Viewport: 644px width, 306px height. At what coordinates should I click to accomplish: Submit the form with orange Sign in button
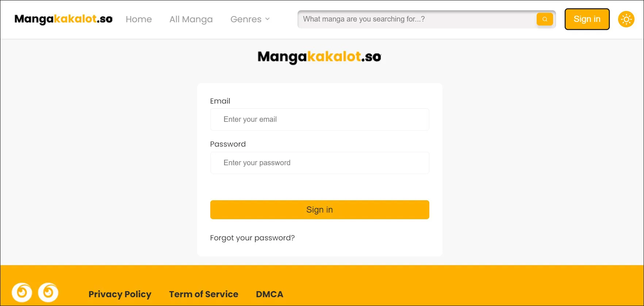[319, 210]
